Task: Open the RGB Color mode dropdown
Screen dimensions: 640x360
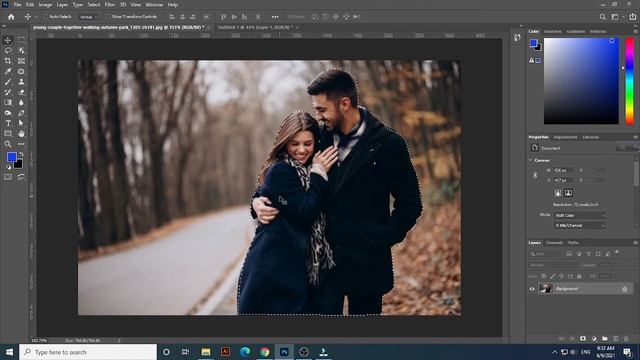Action: [579, 215]
